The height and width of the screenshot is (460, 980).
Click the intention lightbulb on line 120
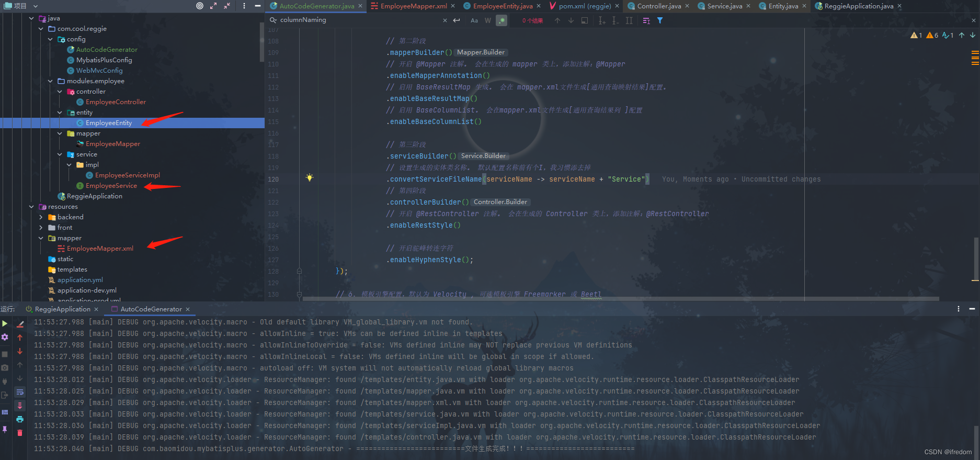point(310,178)
